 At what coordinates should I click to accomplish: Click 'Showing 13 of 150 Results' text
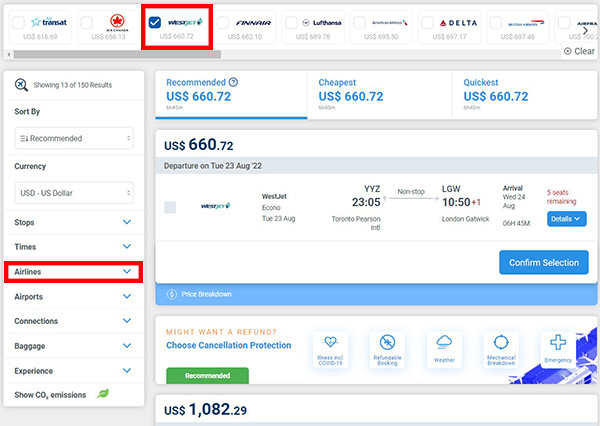tap(73, 85)
